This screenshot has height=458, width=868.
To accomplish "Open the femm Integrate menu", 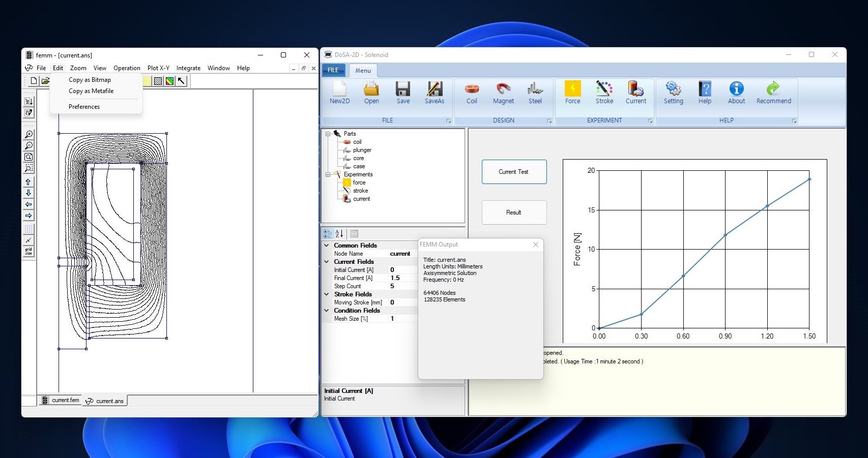I will 188,68.
